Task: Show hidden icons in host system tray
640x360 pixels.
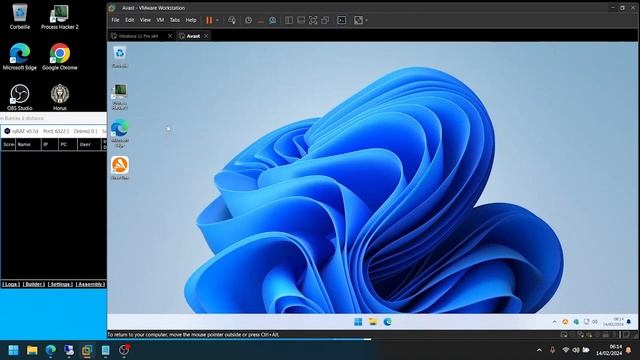Action: (x=539, y=350)
